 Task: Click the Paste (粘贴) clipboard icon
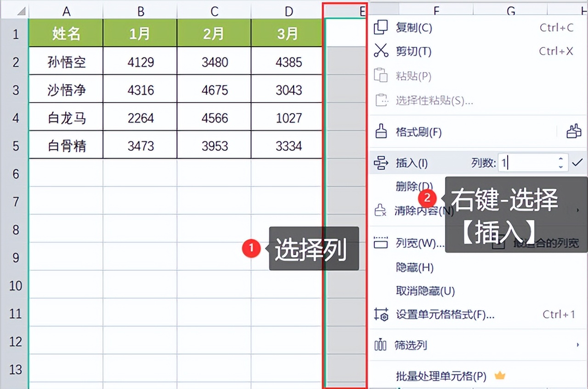coord(381,76)
